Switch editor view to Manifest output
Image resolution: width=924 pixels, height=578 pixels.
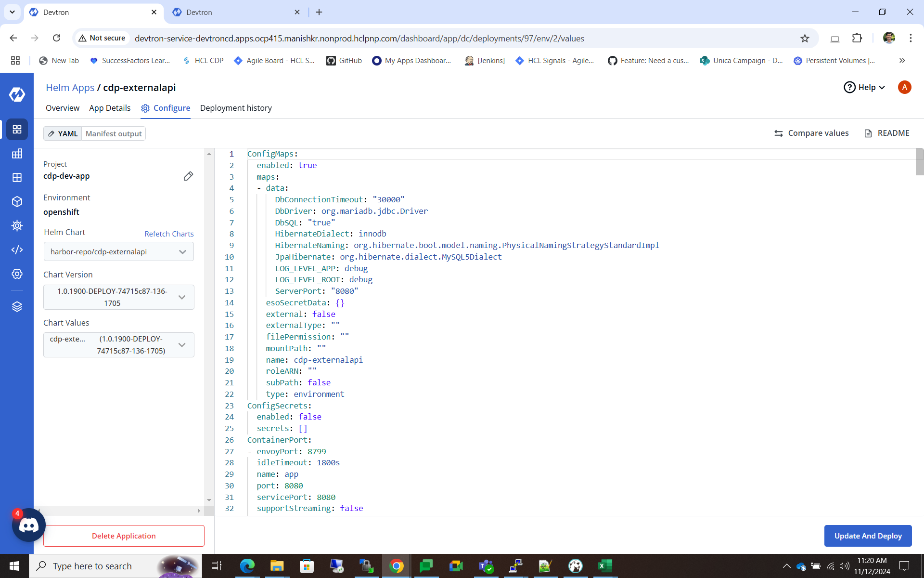(x=114, y=133)
